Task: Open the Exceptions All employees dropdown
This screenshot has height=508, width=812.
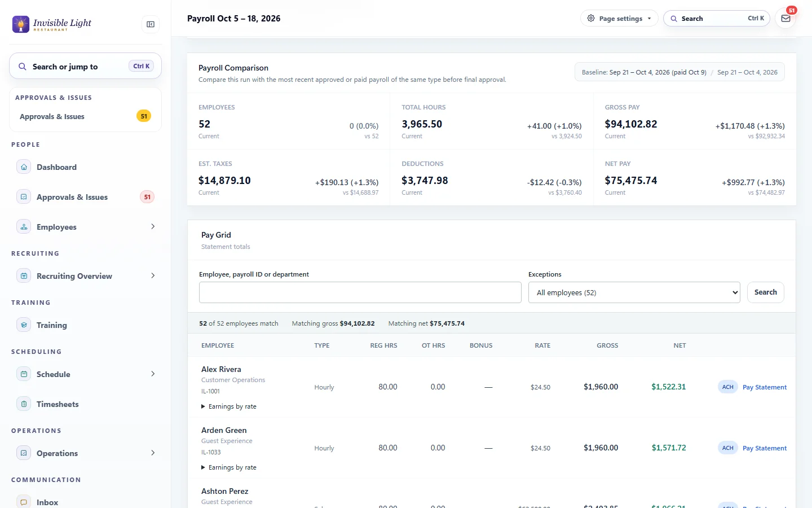Action: click(634, 292)
